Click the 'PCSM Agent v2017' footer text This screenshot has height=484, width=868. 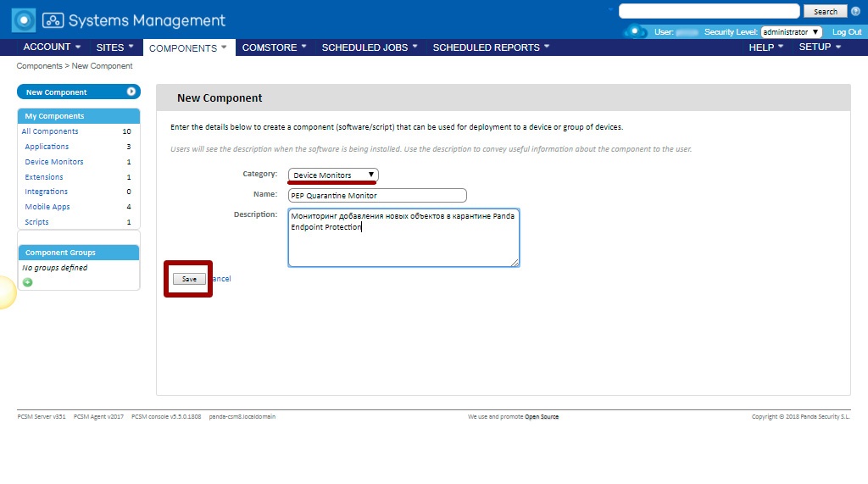click(98, 417)
